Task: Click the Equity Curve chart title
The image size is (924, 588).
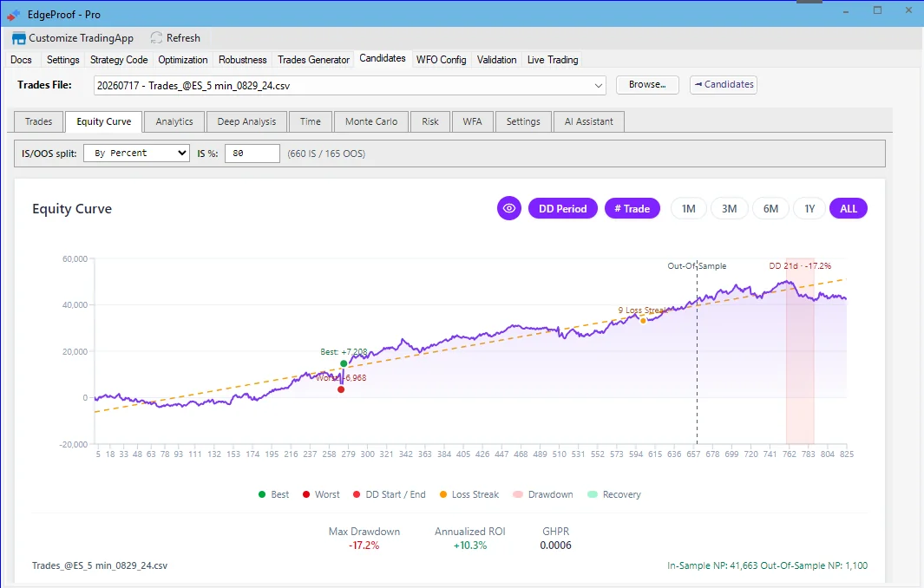Action: [72, 209]
